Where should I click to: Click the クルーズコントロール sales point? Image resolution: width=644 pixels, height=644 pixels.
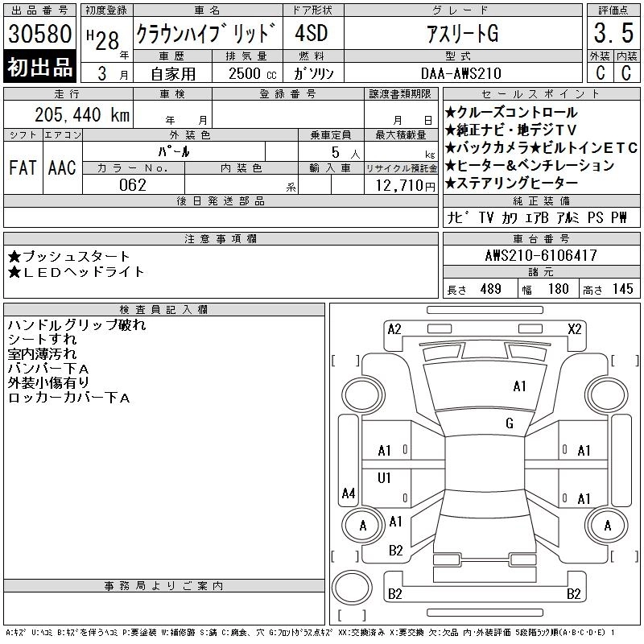(x=511, y=112)
